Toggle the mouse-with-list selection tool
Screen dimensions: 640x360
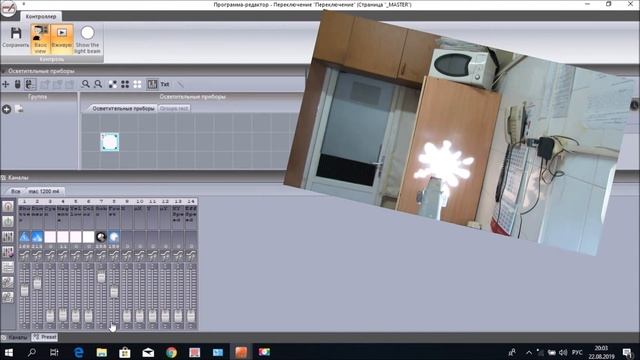coord(30,84)
